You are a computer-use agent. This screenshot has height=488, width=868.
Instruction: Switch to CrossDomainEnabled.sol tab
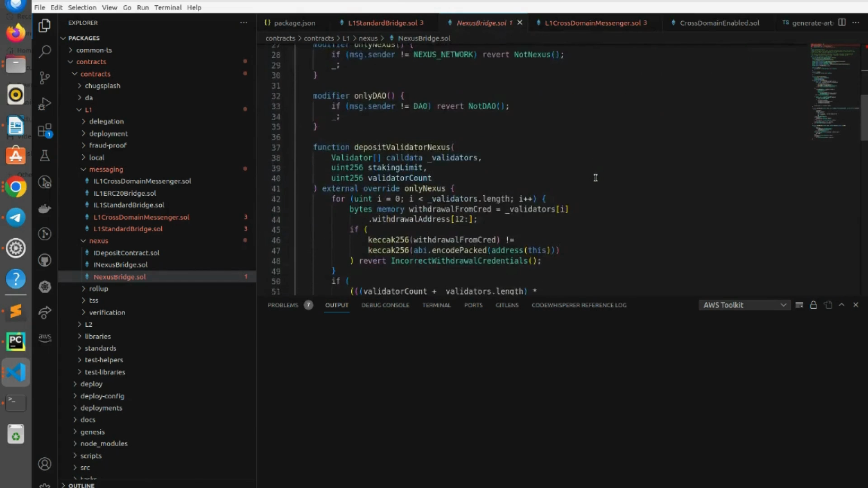719,23
